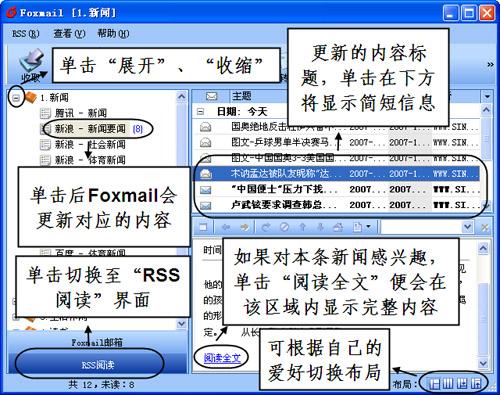The image size is (500, 395).
Task: Click the Stop icon in the preview toolbar
Action: [284, 227]
